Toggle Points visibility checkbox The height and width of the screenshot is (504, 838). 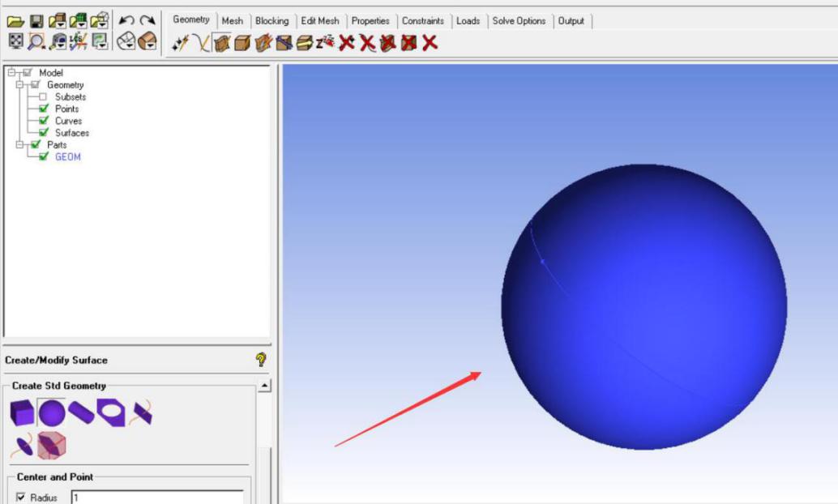44,109
